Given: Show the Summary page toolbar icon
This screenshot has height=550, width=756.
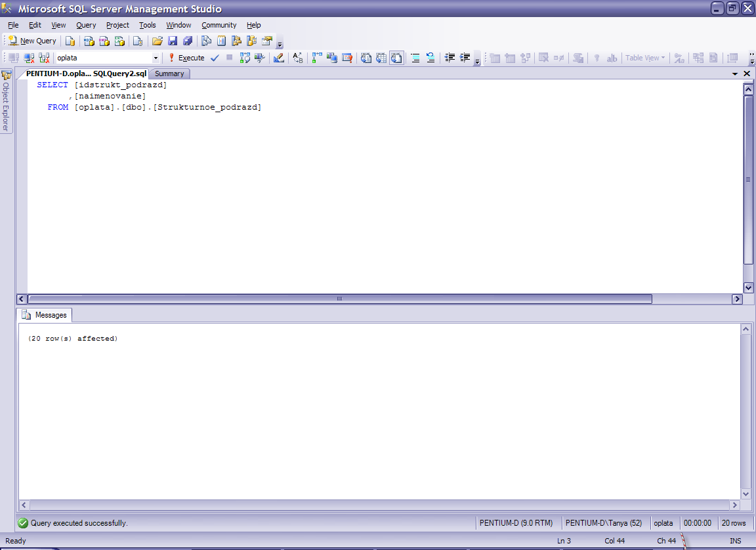Looking at the screenshot, I should [221, 41].
